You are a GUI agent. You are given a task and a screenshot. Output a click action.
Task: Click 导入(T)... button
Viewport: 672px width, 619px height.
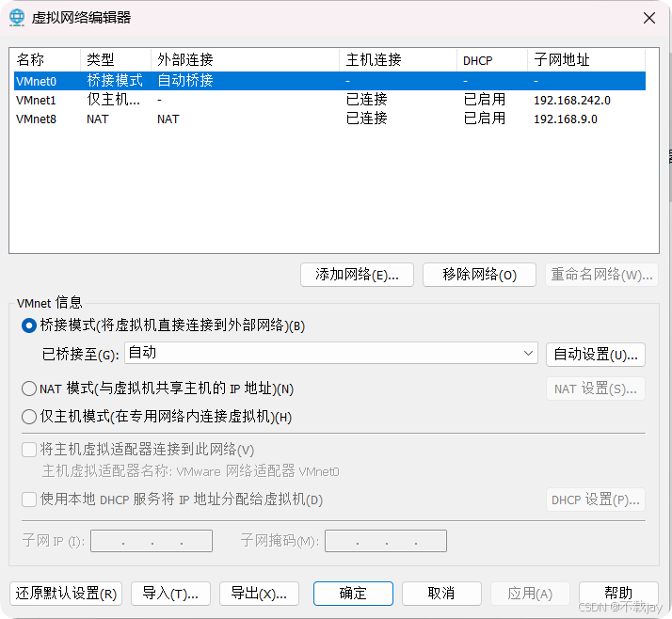pos(170,594)
